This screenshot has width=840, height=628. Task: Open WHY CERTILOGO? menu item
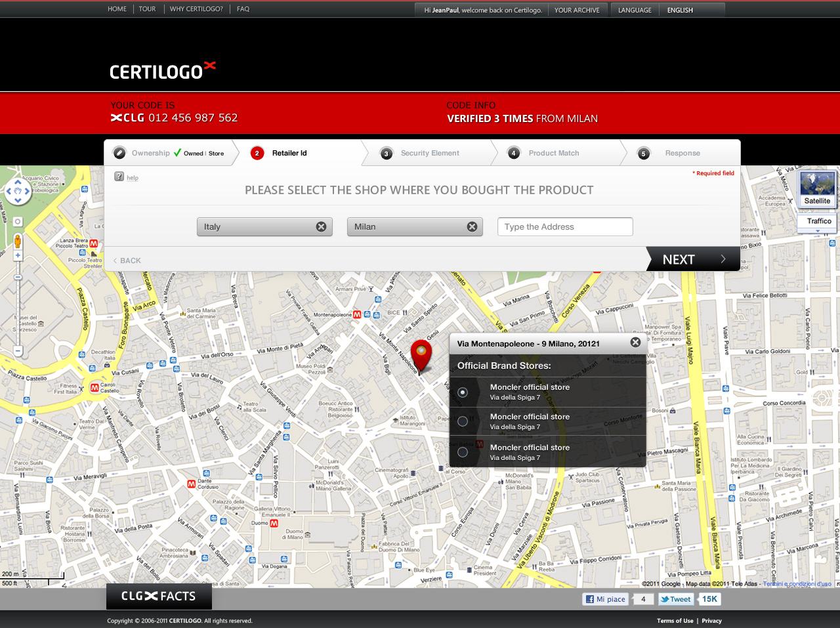tap(196, 9)
